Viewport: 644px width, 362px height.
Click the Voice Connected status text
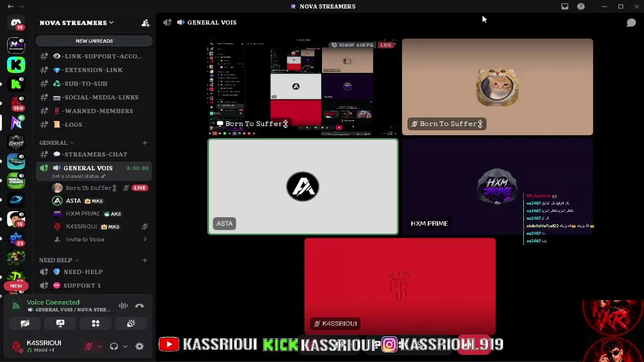[53, 302]
